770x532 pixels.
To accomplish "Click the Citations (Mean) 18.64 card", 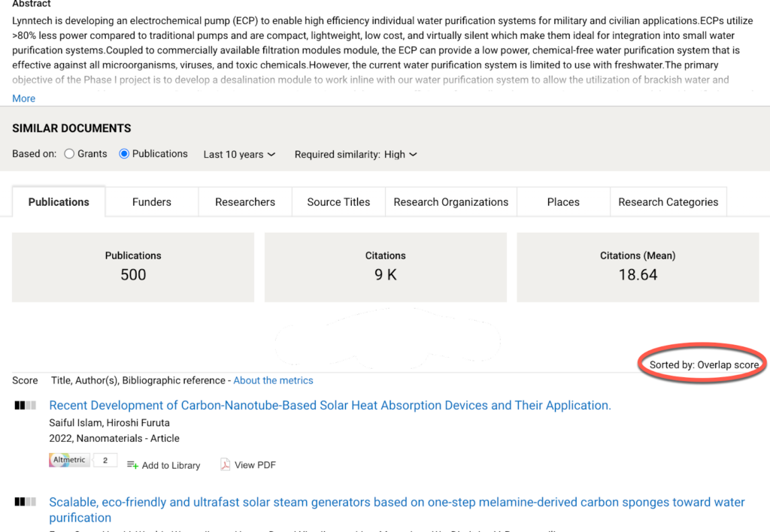I will (638, 267).
